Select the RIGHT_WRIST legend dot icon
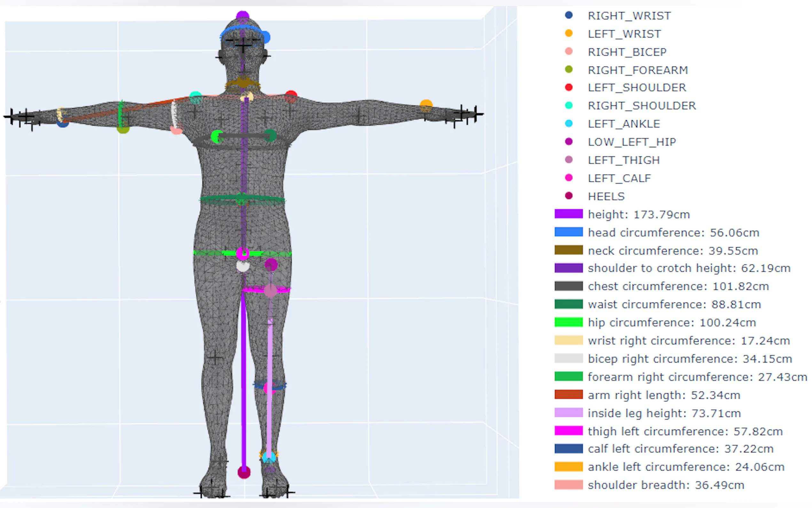Image resolution: width=812 pixels, height=508 pixels. (x=568, y=15)
